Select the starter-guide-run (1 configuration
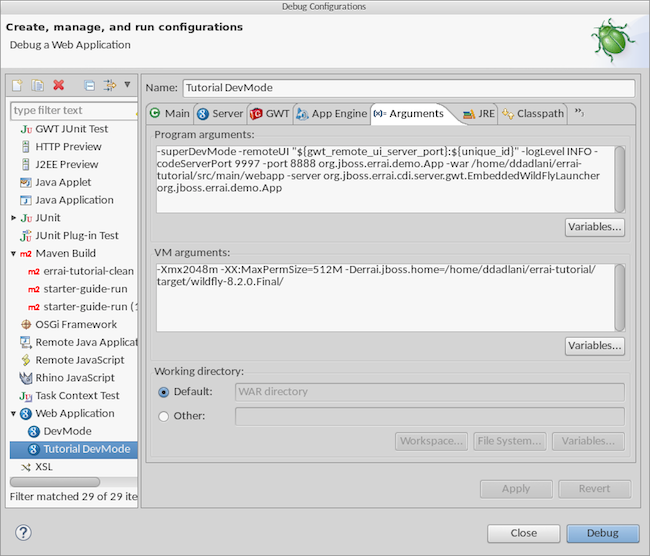Image resolution: width=650 pixels, height=556 pixels. point(82,307)
